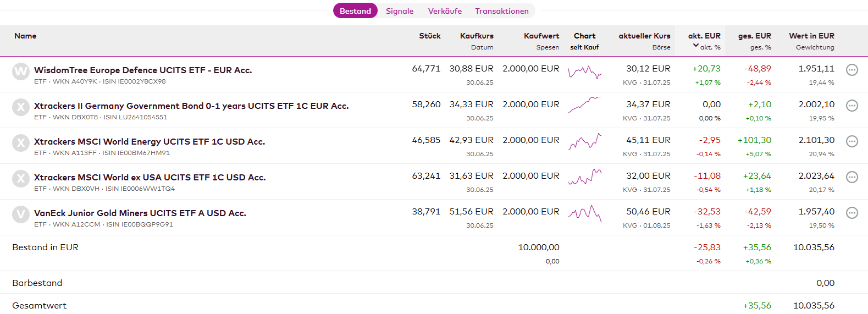The width and height of the screenshot is (868, 314).
Task: Open options menu for VanEck Junior Gold Miners
Action: pyautogui.click(x=852, y=213)
